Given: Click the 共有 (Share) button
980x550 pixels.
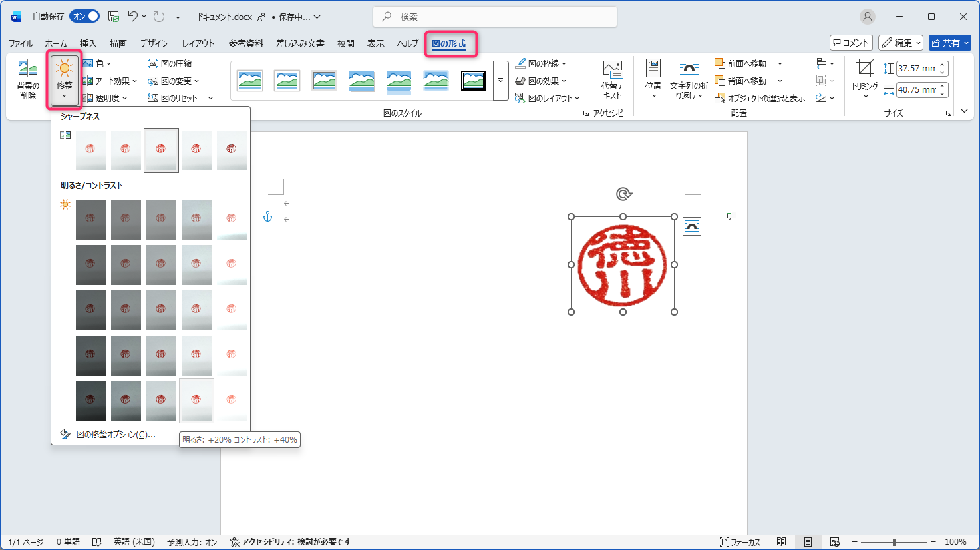Looking at the screenshot, I should 949,43.
